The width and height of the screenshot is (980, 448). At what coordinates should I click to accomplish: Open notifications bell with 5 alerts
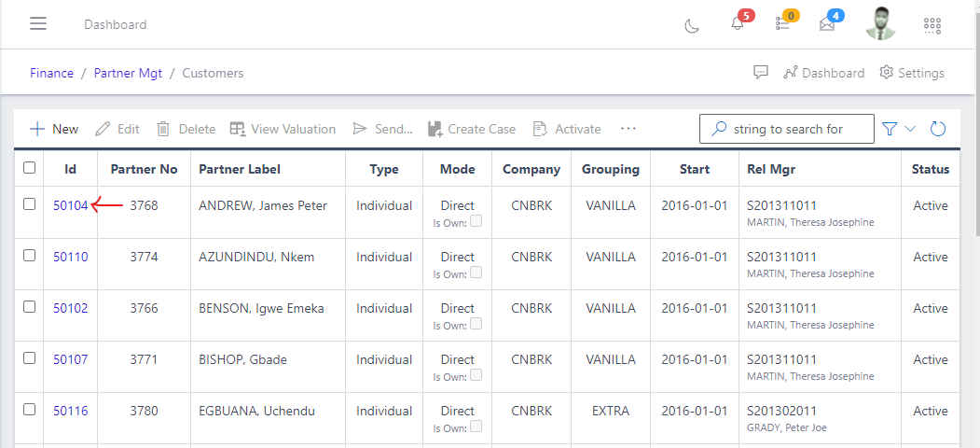pyautogui.click(x=738, y=23)
